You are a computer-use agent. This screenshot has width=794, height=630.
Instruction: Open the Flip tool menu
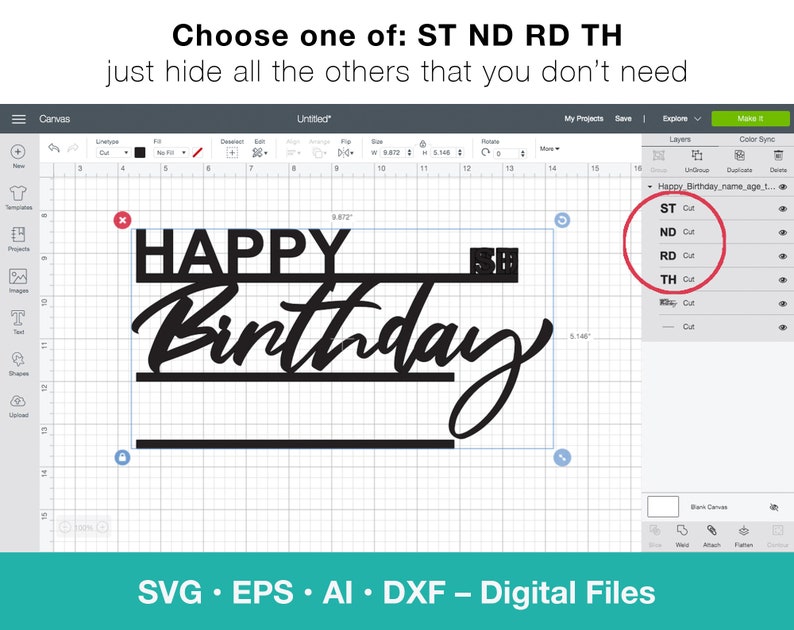pyautogui.click(x=346, y=152)
